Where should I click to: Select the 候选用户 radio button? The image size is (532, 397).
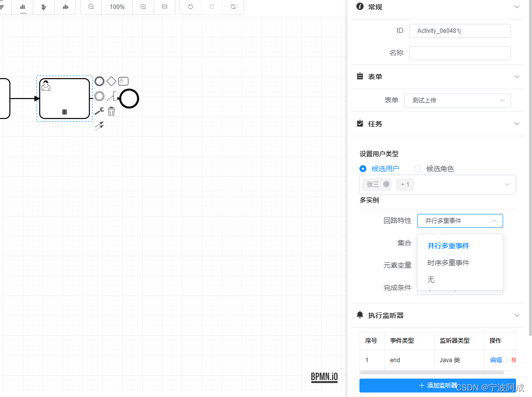363,169
